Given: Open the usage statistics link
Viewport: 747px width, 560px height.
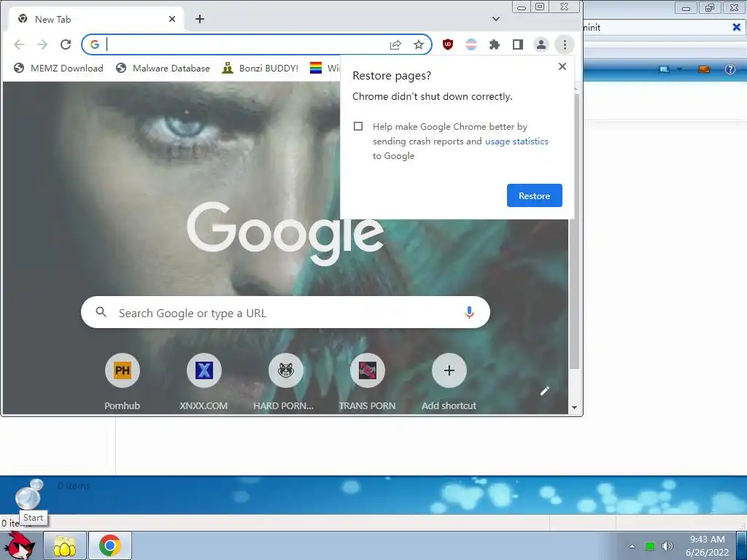Looking at the screenshot, I should 516,141.
